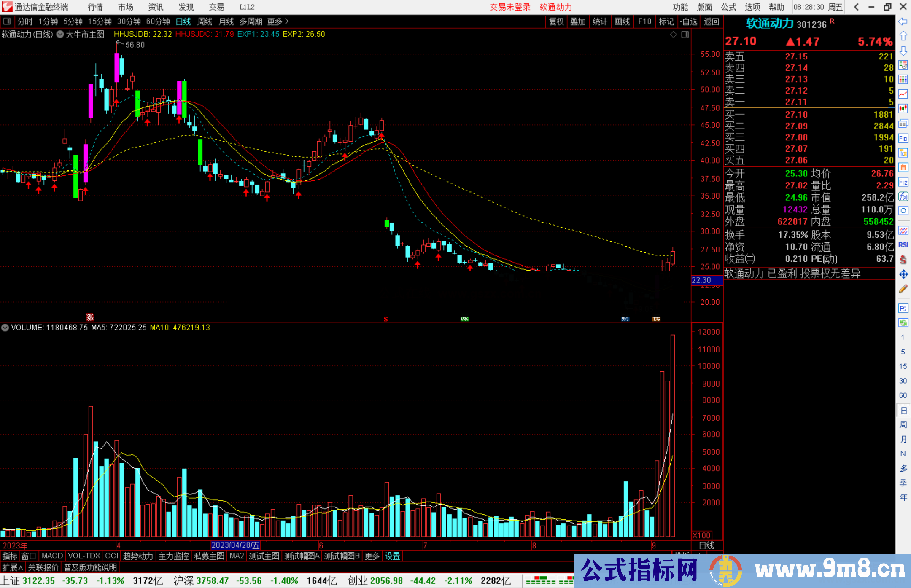Click the FS icon in right sidebar
The width and height of the screenshot is (911, 588).
point(903,309)
